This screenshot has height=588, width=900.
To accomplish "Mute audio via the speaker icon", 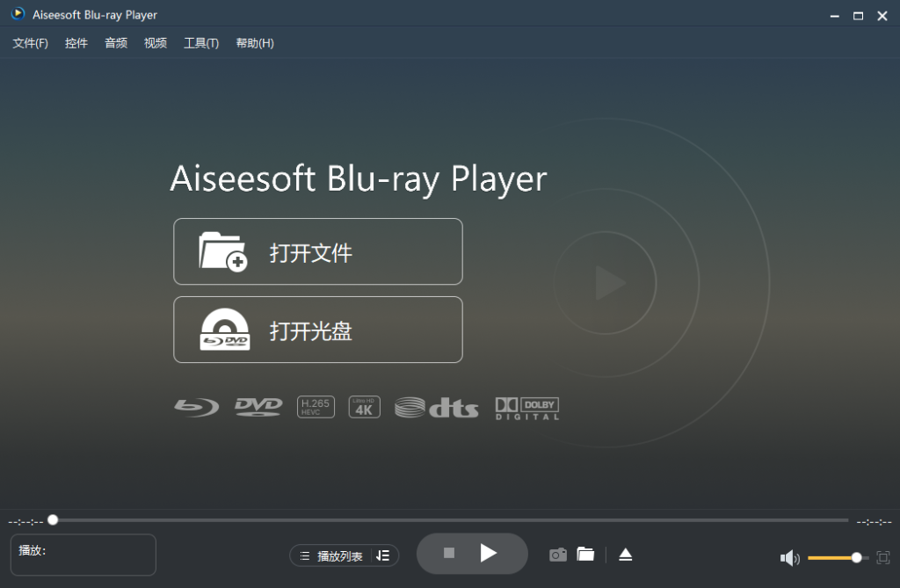I will click(x=790, y=557).
